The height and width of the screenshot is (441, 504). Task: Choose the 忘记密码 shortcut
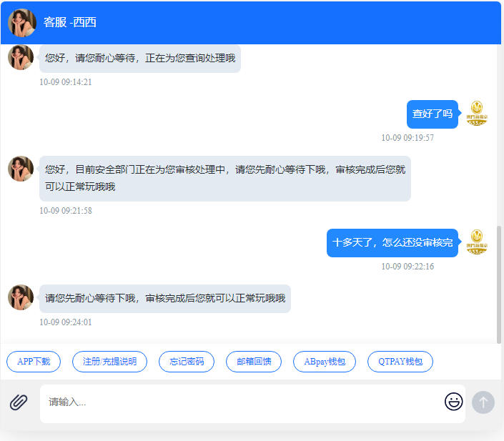(x=187, y=362)
